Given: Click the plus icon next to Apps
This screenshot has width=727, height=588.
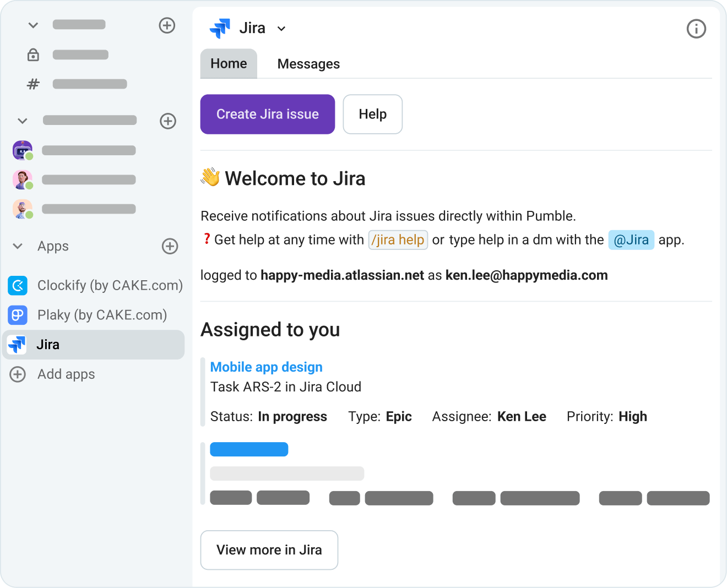Looking at the screenshot, I should 170,246.
